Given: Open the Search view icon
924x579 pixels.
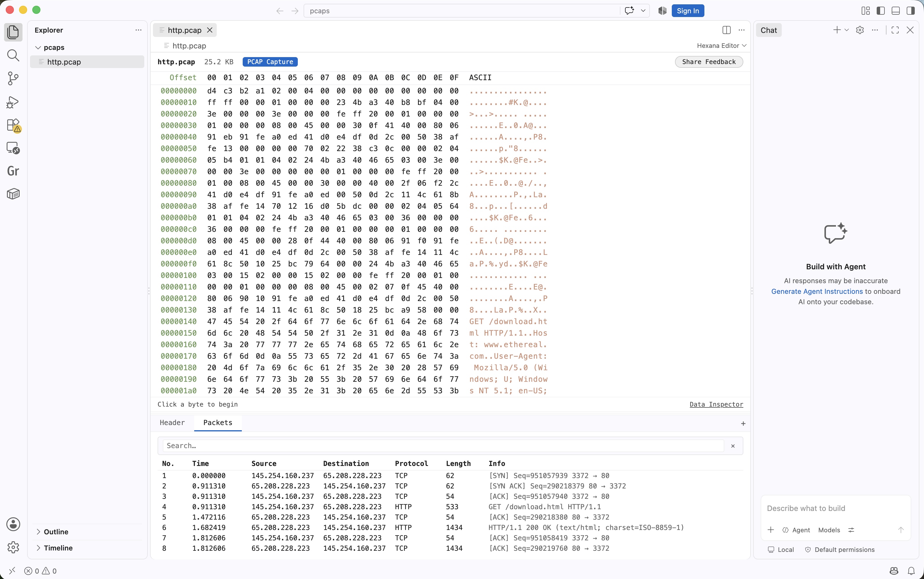Looking at the screenshot, I should (x=13, y=56).
